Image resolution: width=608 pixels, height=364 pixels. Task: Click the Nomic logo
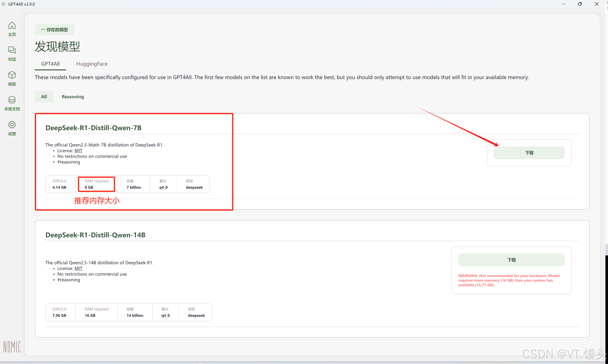(12, 346)
